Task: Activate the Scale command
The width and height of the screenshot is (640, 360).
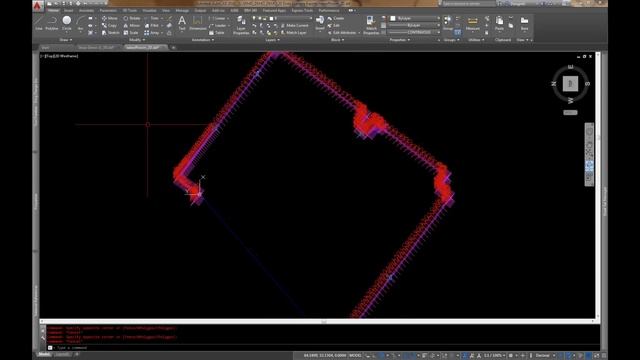Action: [131, 33]
